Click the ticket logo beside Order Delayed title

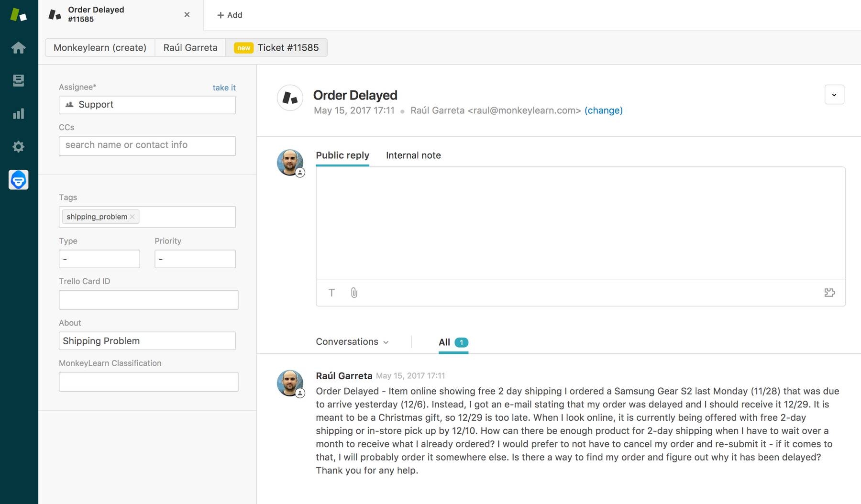click(x=290, y=98)
